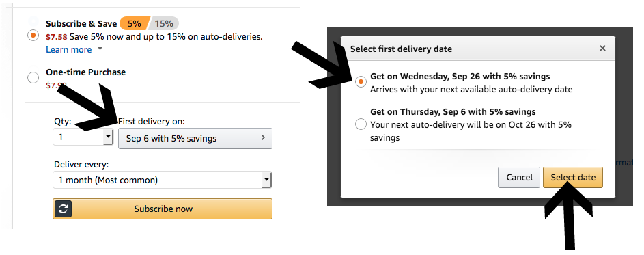Click the Sep 6 with 5% savings button
The width and height of the screenshot is (644, 255).
(x=195, y=138)
